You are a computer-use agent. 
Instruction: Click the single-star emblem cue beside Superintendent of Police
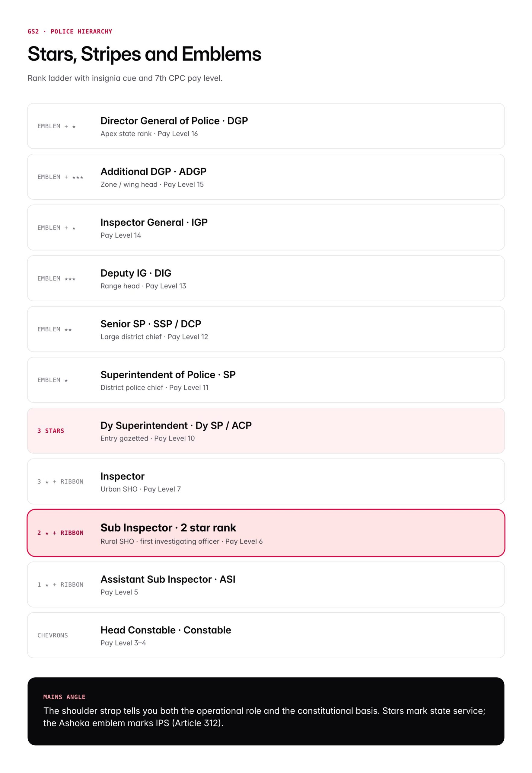pyautogui.click(x=53, y=380)
